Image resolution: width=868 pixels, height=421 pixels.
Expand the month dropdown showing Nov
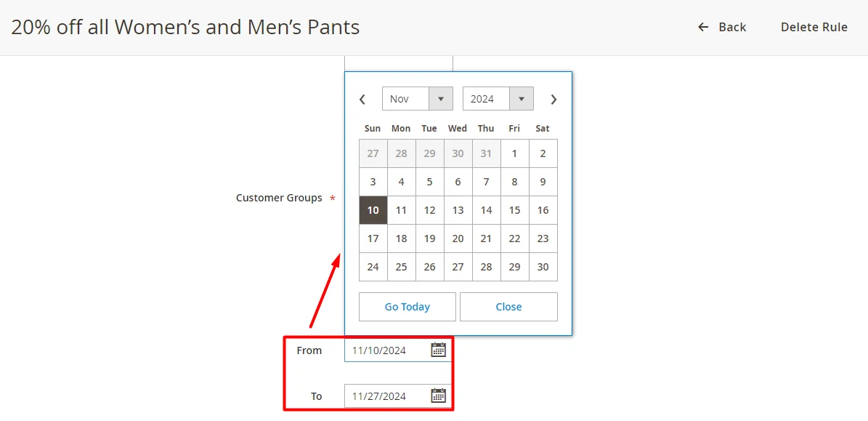tap(417, 99)
